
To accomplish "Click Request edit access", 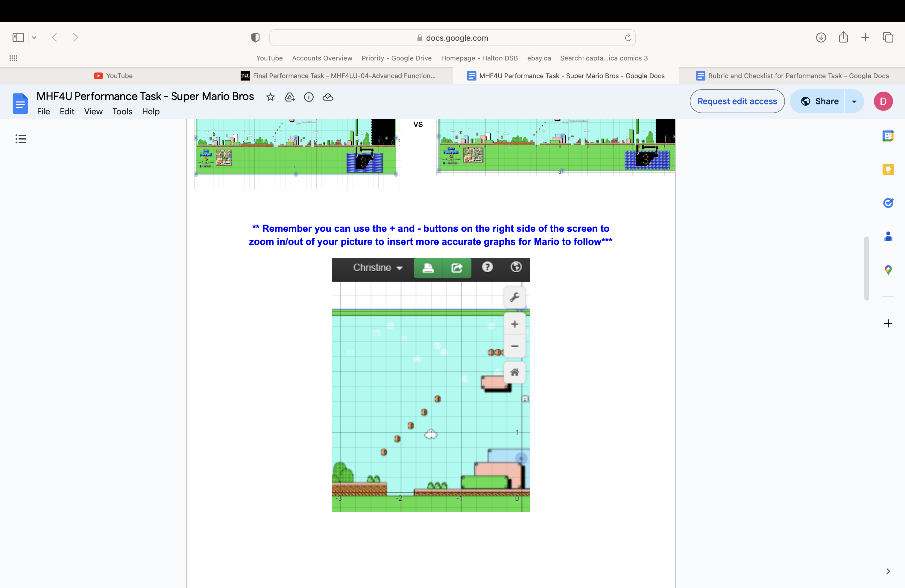I will [x=737, y=101].
